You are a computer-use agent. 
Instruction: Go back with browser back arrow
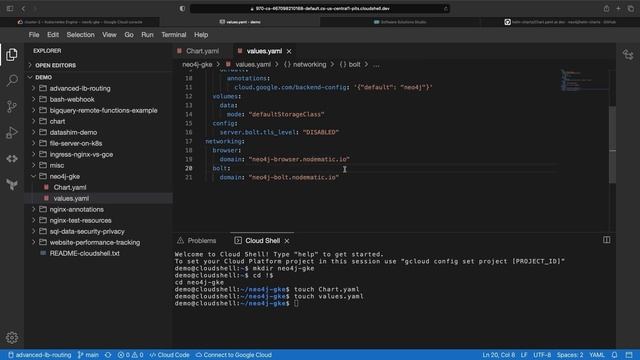23,8
